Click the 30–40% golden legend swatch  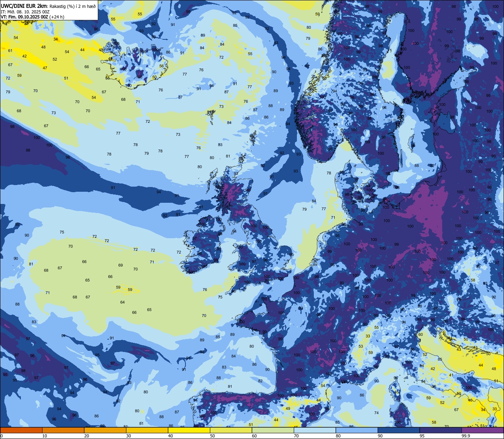(x=147, y=430)
